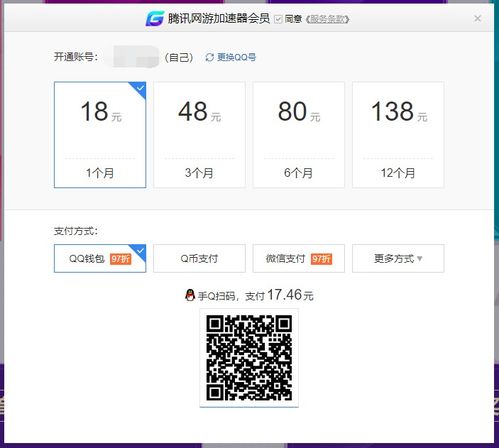Click the QQ penguin icon above QR code
The image size is (499, 448).
tap(190, 295)
